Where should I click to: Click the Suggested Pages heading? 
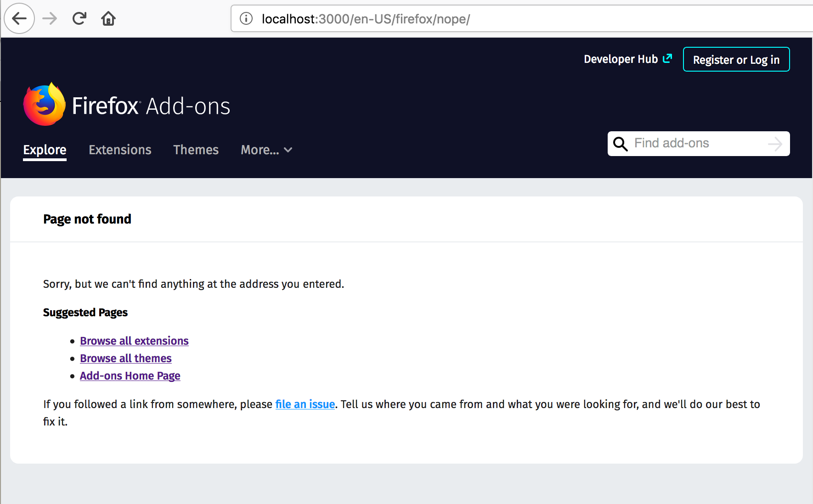point(85,313)
